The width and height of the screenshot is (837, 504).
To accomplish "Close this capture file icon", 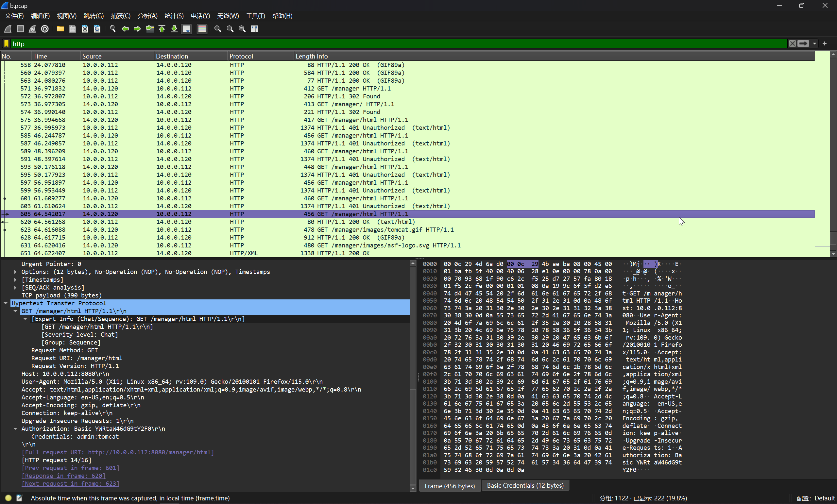I will point(85,29).
